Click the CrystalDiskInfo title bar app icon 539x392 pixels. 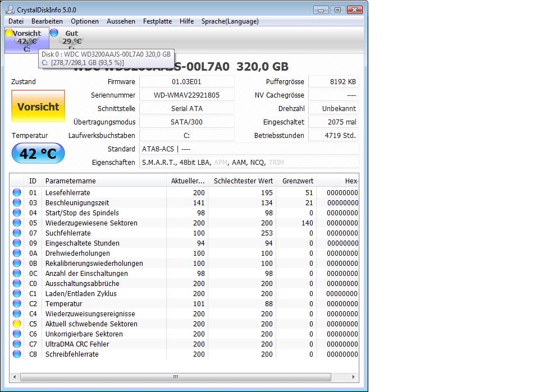pyautogui.click(x=10, y=10)
